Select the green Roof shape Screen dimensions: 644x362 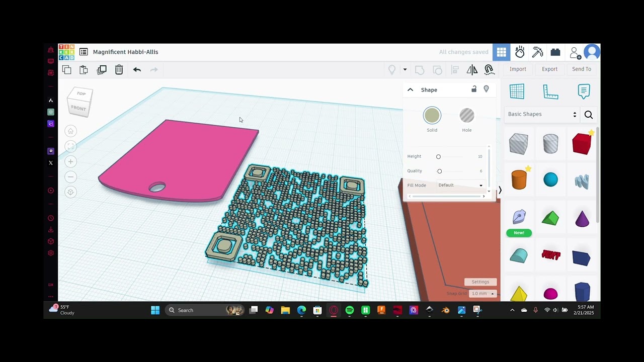point(550,218)
